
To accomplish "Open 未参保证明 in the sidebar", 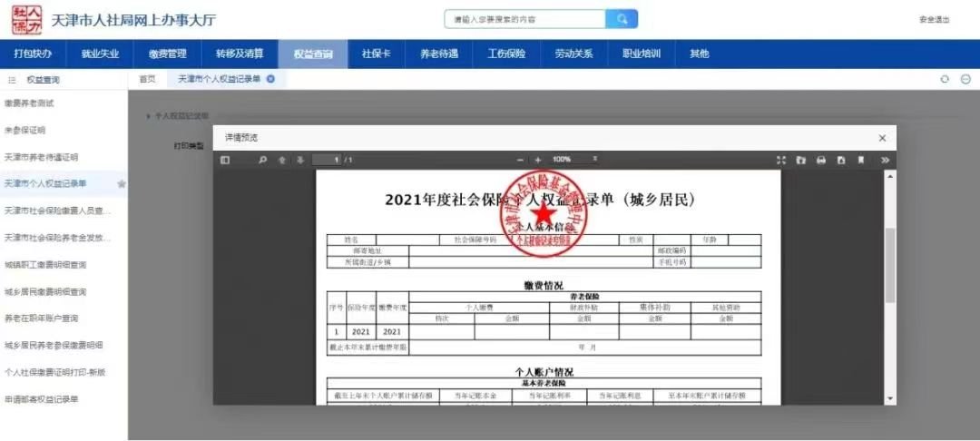I will (25, 130).
